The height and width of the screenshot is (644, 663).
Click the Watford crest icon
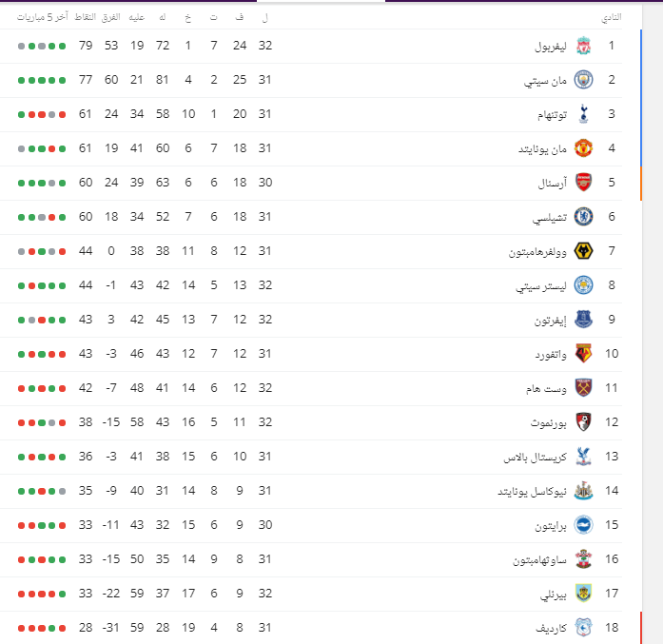(x=583, y=354)
